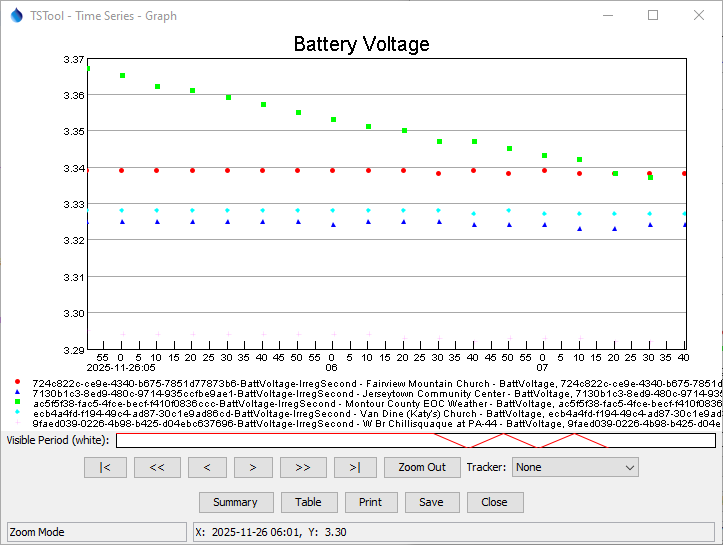
Task: Page back with the << button
Action: [x=157, y=467]
